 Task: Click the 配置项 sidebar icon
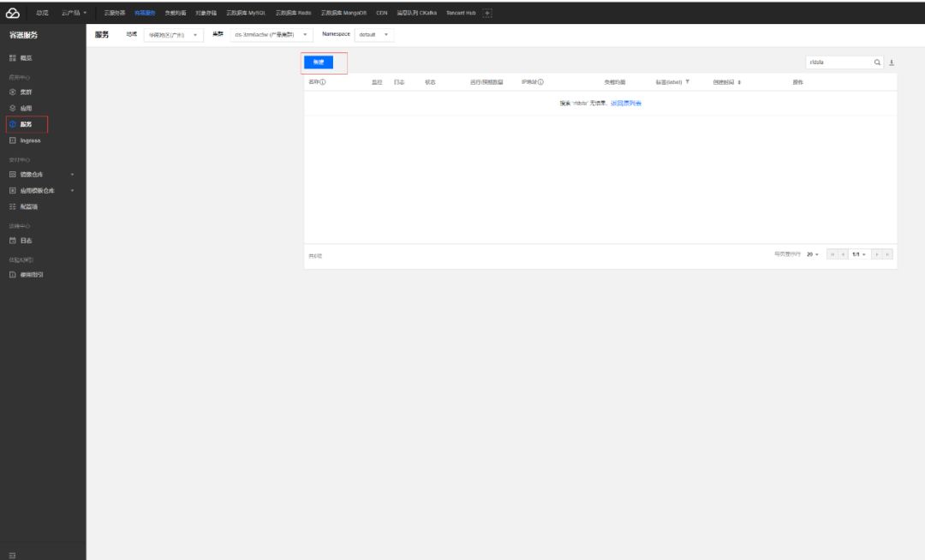(x=13, y=207)
